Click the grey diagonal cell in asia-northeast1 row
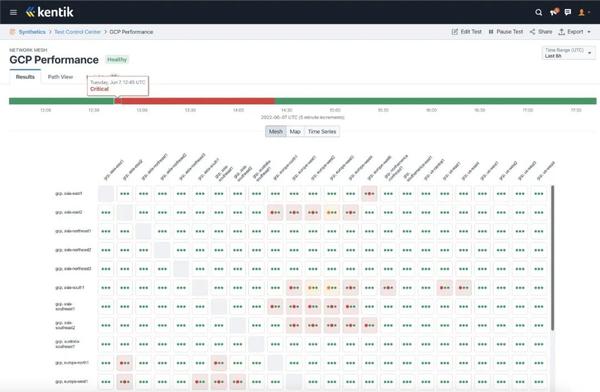The image size is (600, 392). click(143, 231)
